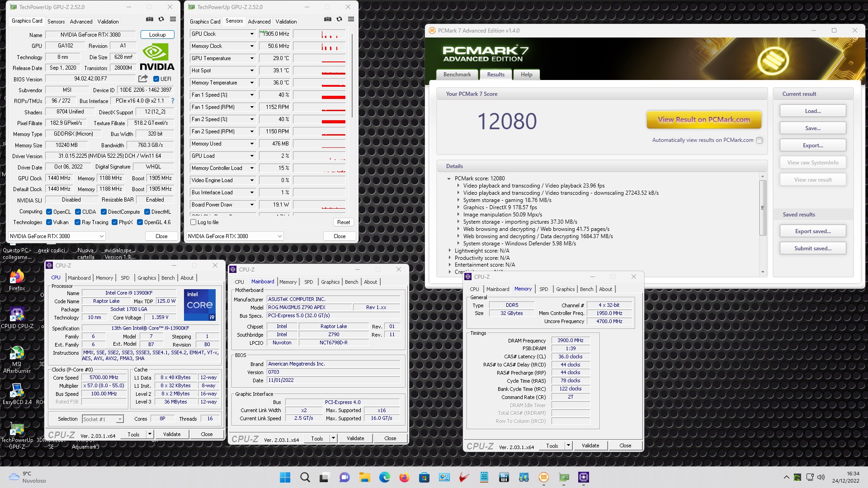Open CPUID CPU-Z desktop shortcut
868x488 pixels.
[x=17, y=318]
